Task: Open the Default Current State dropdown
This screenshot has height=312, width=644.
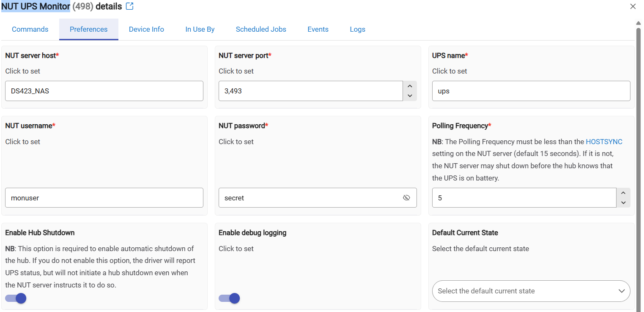Action: 531,291
